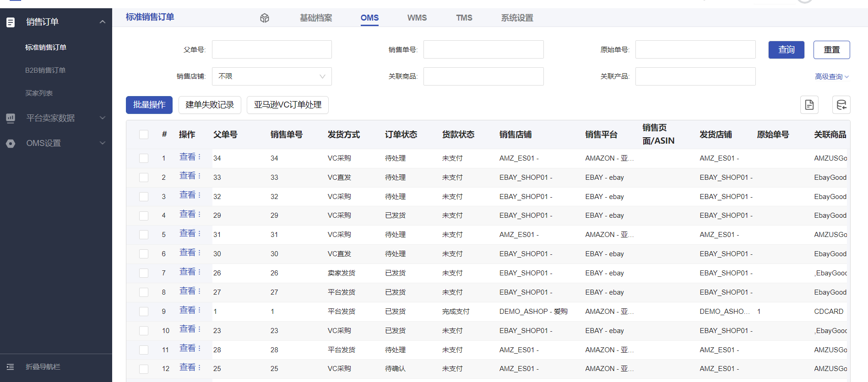This screenshot has width=868, height=382.
Task: Open 买家列表 in the sidebar
Action: tap(39, 93)
